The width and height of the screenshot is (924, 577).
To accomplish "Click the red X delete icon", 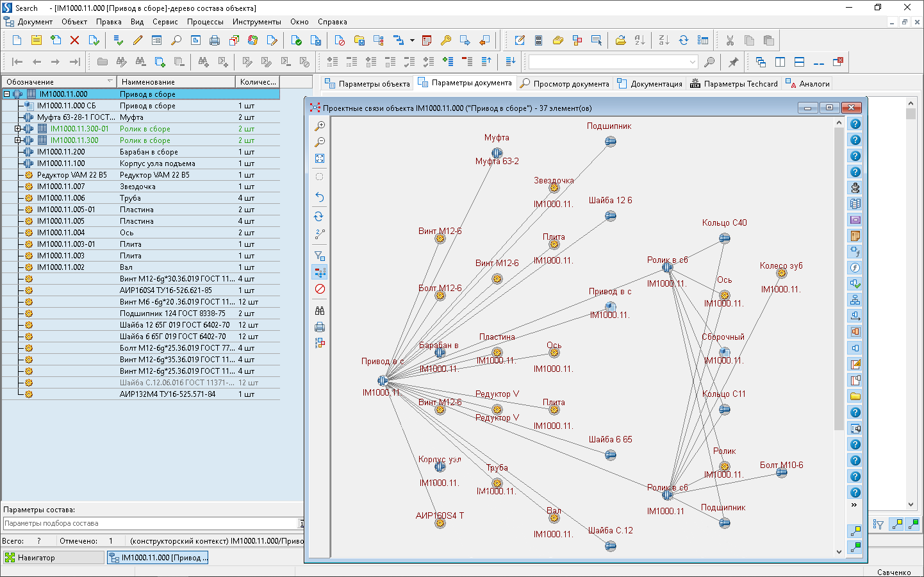I will pos(74,40).
